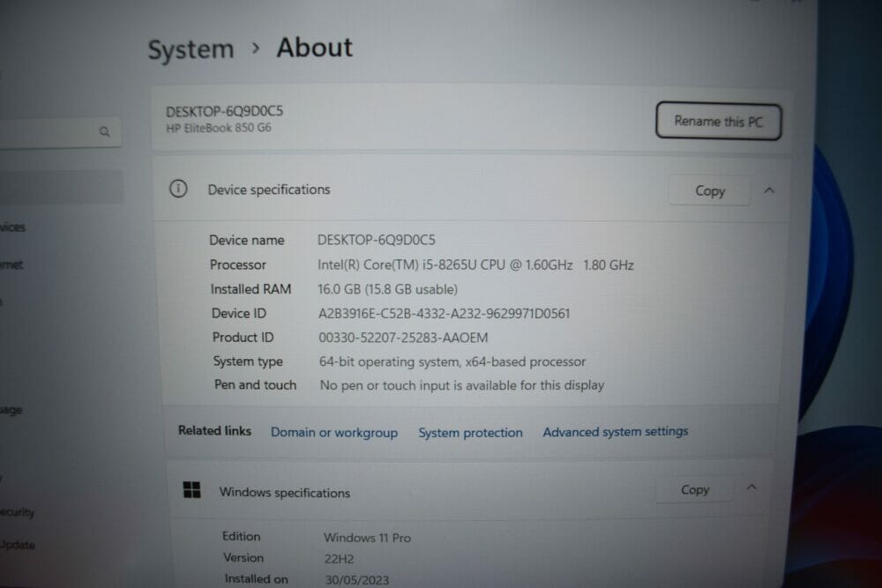Click the Installed on label
This screenshot has width=882, height=588.
pos(256,579)
